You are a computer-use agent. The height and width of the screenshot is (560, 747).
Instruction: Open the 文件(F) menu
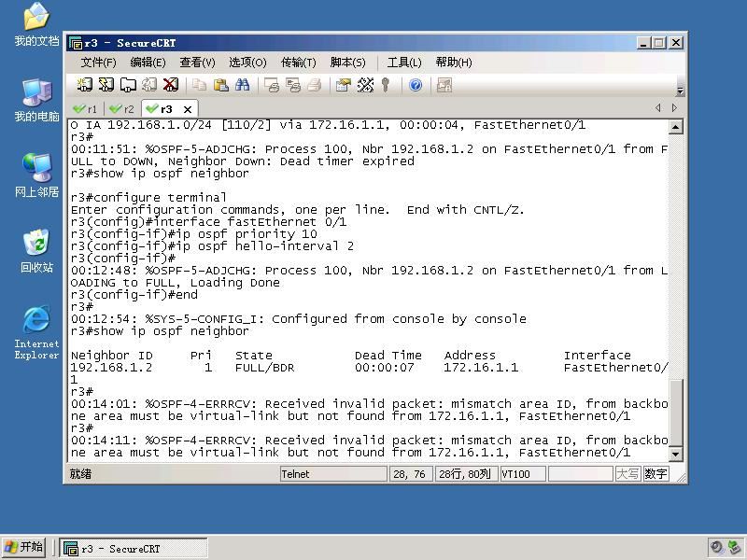pyautogui.click(x=98, y=63)
